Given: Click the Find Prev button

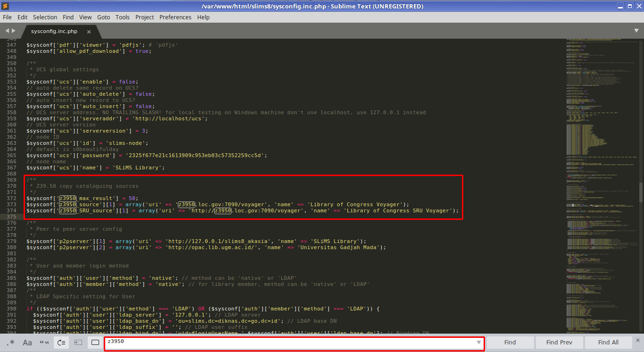Looking at the screenshot, I should 559,343.
